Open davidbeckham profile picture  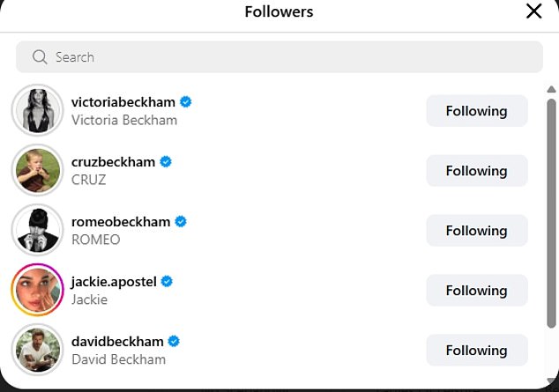[37, 350]
